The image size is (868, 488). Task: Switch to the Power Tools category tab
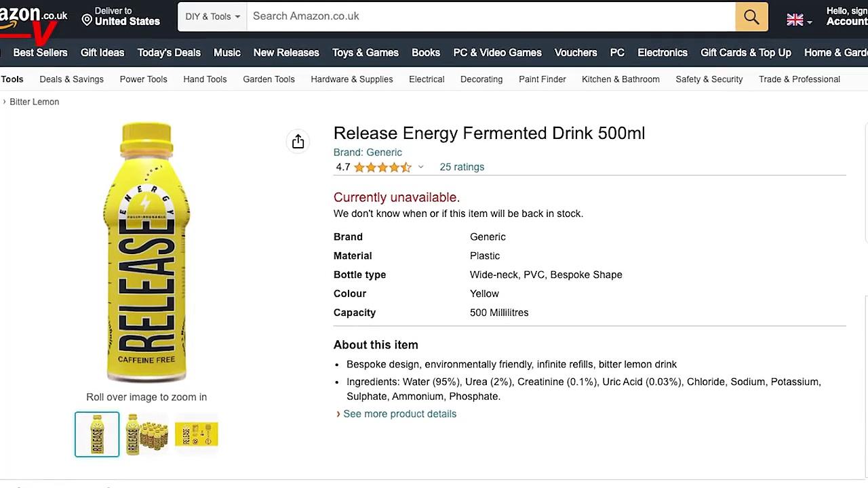(x=143, y=79)
